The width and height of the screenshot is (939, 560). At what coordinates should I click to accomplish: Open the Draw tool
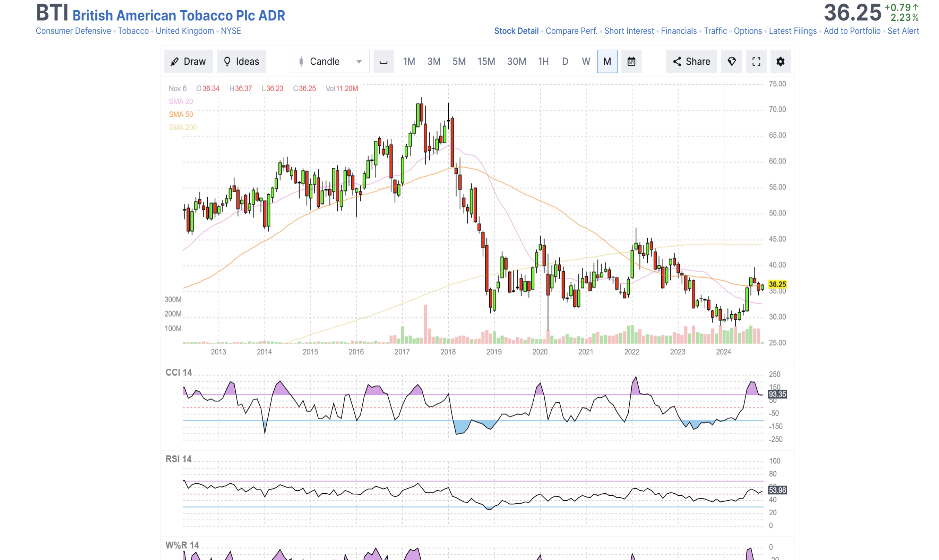point(189,62)
